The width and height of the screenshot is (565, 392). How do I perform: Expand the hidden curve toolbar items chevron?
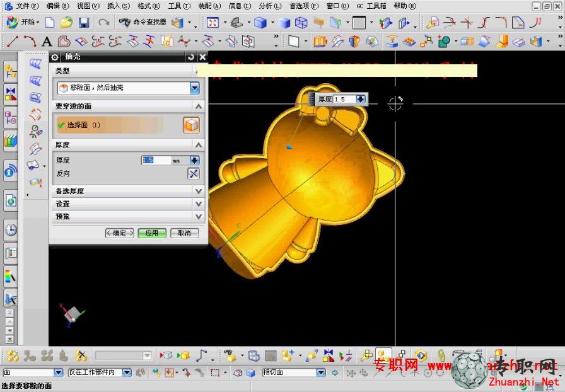(x=276, y=37)
